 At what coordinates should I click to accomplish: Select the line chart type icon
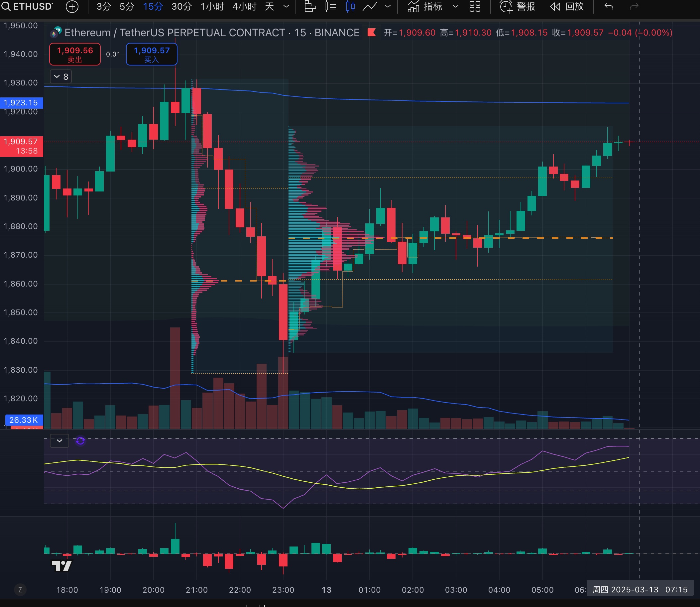click(x=370, y=6)
